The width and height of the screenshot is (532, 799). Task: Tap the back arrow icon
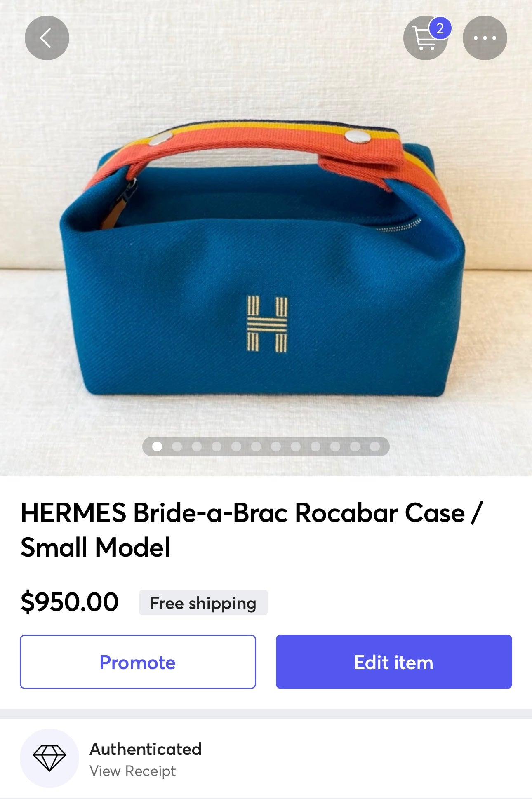47,38
